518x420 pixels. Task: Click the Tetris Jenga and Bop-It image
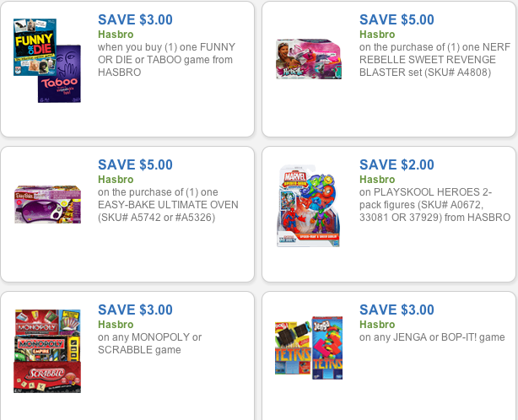(309, 348)
